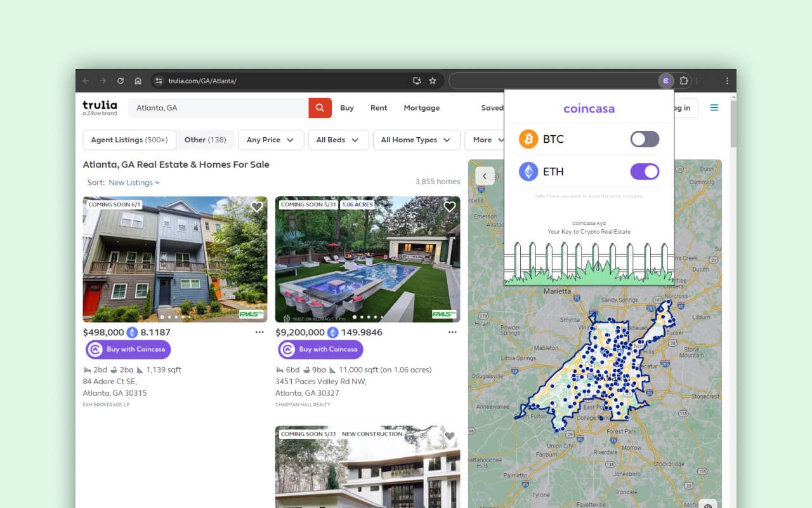Click the $498,000 price text
This screenshot has height=508, width=812.
(x=103, y=332)
